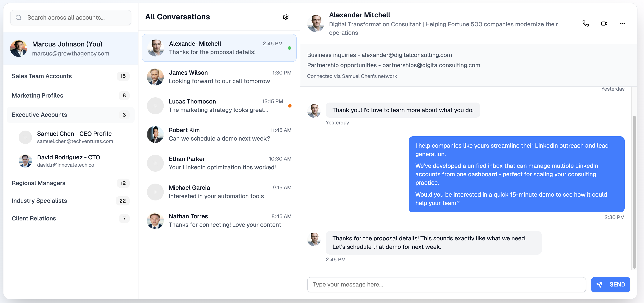The height and width of the screenshot is (303, 644).
Task: Select Marcus Johnson (You) account
Action: click(x=71, y=48)
